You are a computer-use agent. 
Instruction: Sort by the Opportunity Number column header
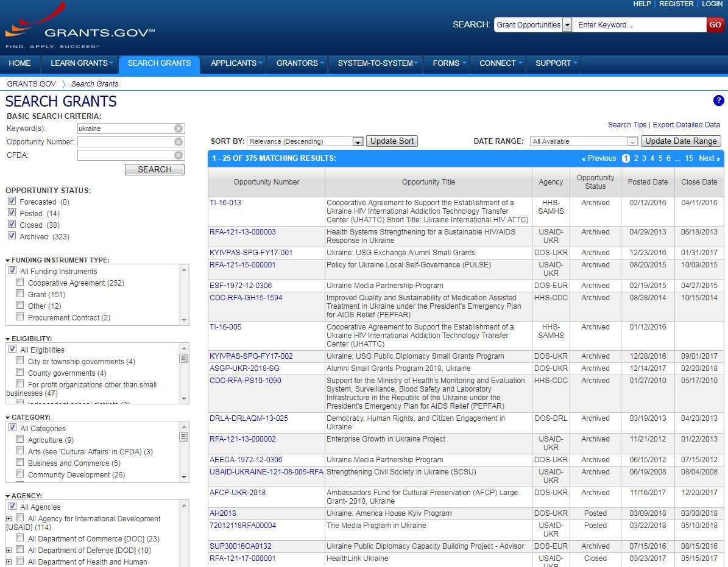click(x=266, y=182)
